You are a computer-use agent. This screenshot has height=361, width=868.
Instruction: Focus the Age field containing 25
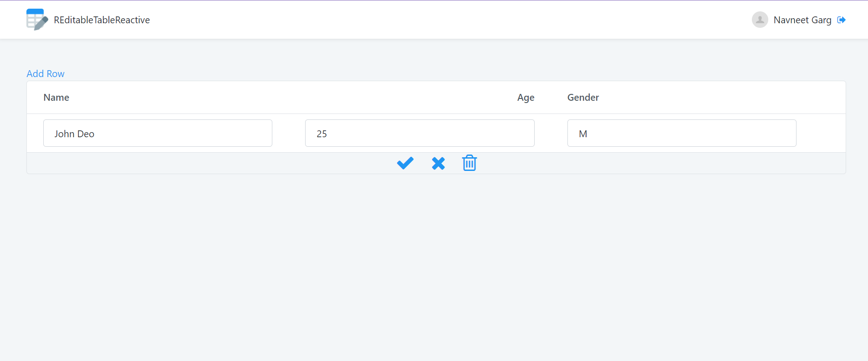tap(419, 133)
